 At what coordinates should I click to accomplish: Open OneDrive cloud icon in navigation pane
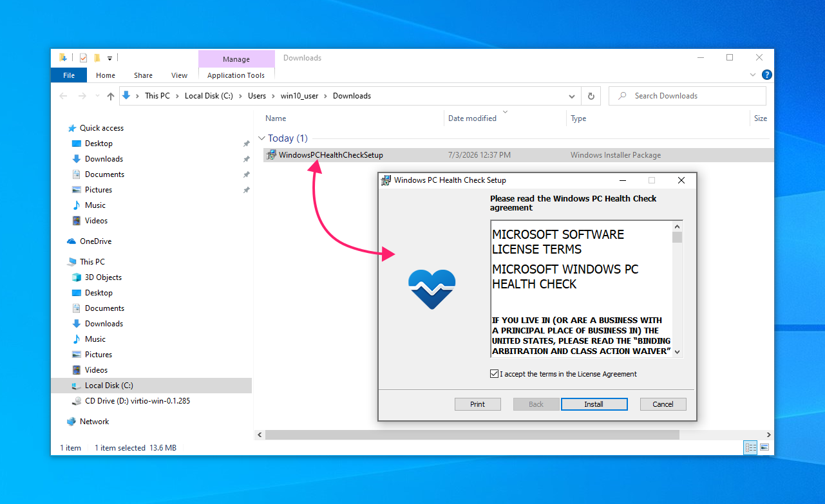click(71, 241)
